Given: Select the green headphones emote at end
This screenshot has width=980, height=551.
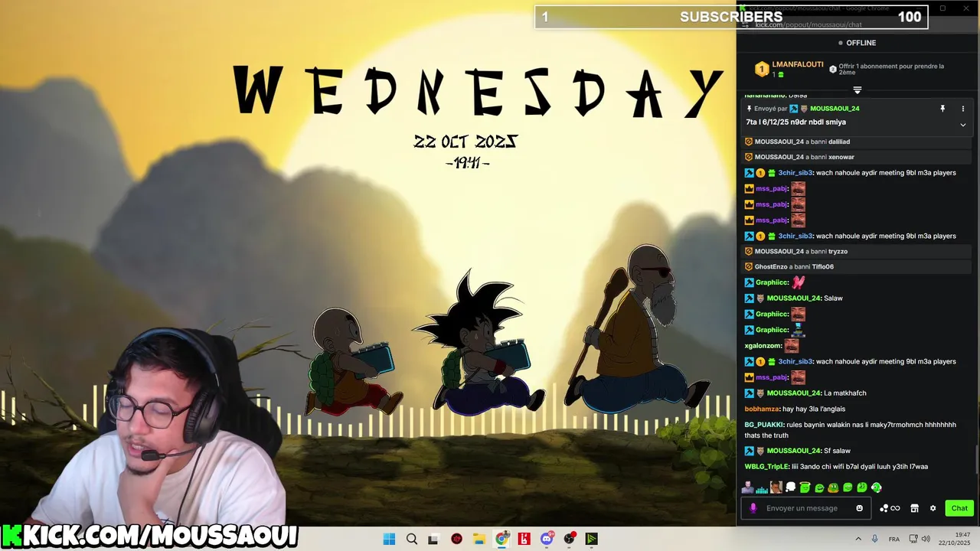Looking at the screenshot, I should [877, 487].
